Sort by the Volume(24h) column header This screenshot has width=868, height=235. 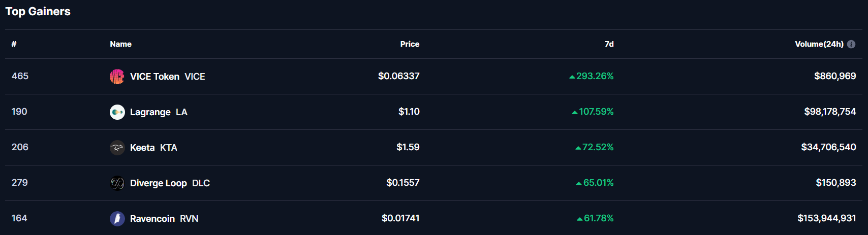tap(819, 44)
